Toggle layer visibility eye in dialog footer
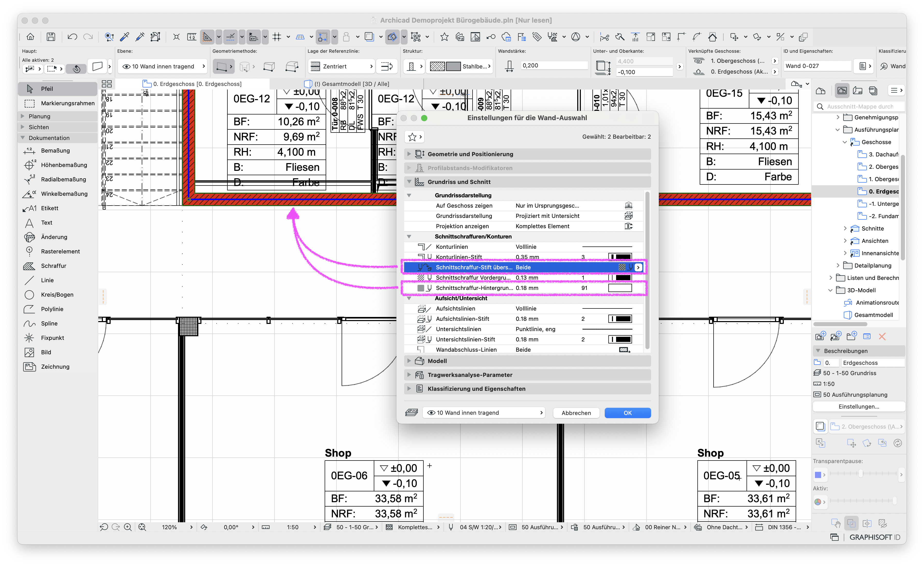This screenshot has width=924, height=566. pyautogui.click(x=431, y=413)
